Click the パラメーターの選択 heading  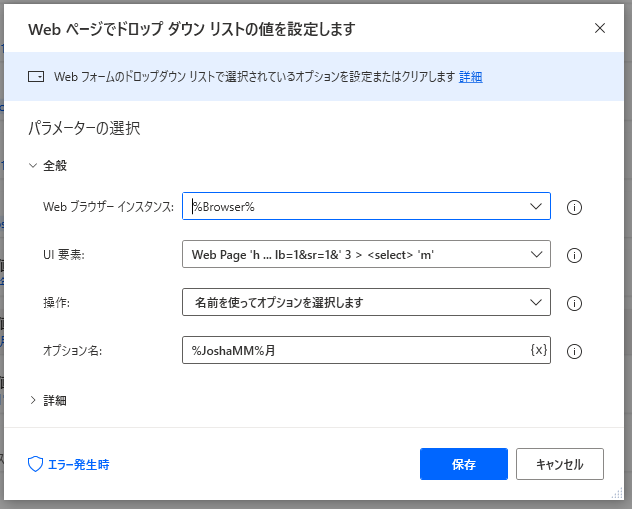(x=84, y=128)
